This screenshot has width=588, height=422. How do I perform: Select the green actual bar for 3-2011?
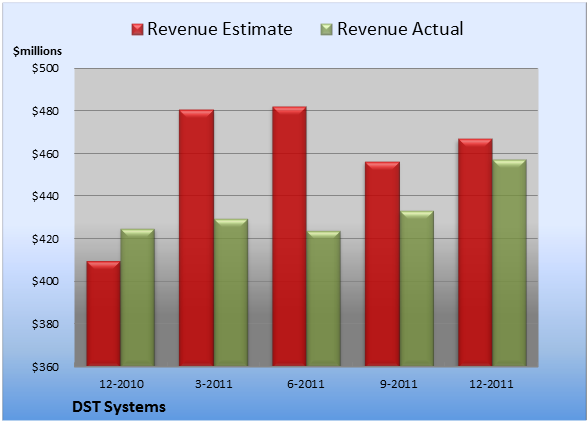(231, 293)
